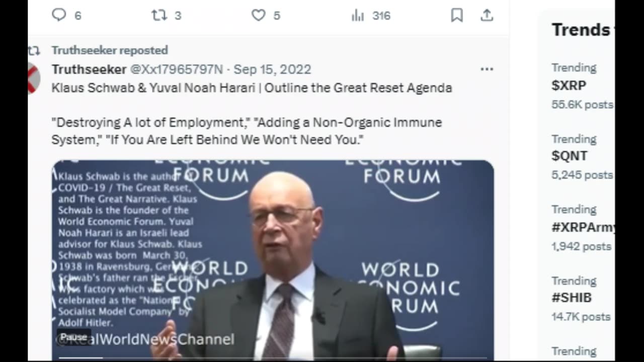Click the World Economic Forum video thumbnail
The height and width of the screenshot is (362, 644).
click(272, 259)
